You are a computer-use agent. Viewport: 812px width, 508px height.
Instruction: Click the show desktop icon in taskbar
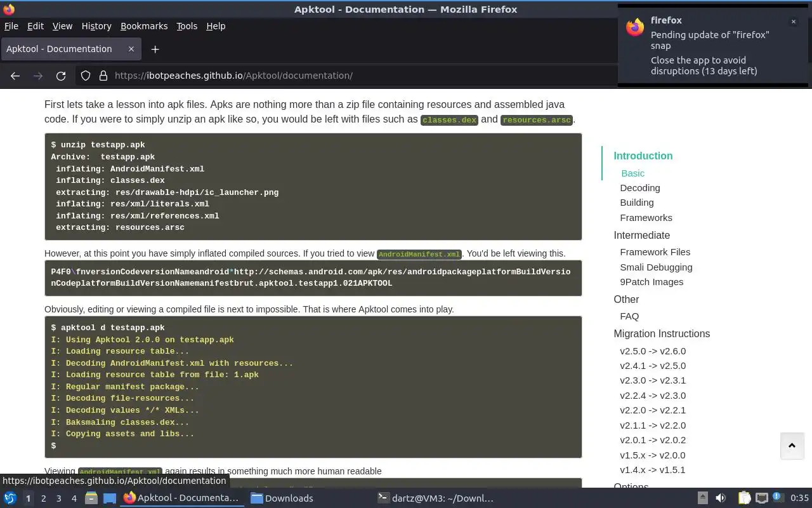pyautogui.click(x=109, y=498)
